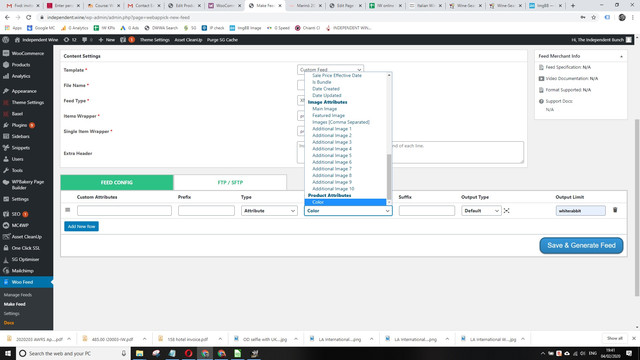Click Show all downloads button
This screenshot has width=640, height=360.
click(x=615, y=338)
